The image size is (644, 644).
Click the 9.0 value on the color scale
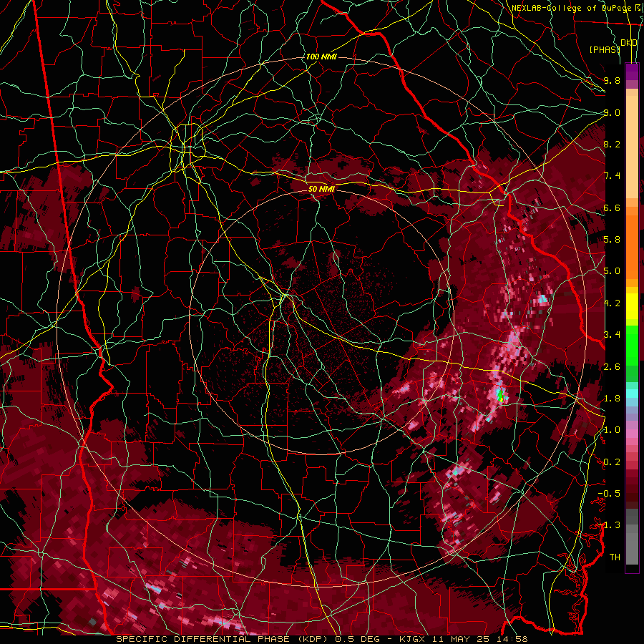point(612,112)
